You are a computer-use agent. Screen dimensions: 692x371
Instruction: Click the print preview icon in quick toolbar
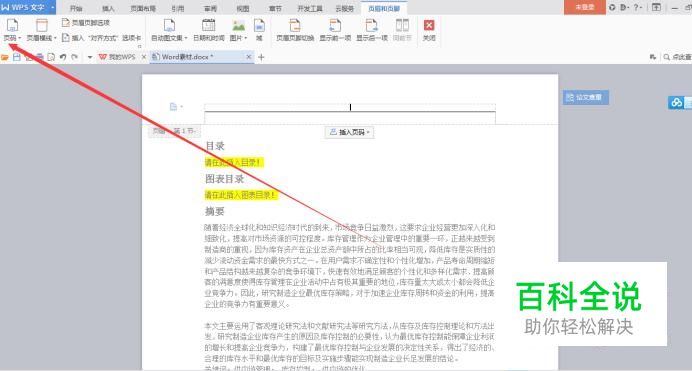click(x=51, y=57)
